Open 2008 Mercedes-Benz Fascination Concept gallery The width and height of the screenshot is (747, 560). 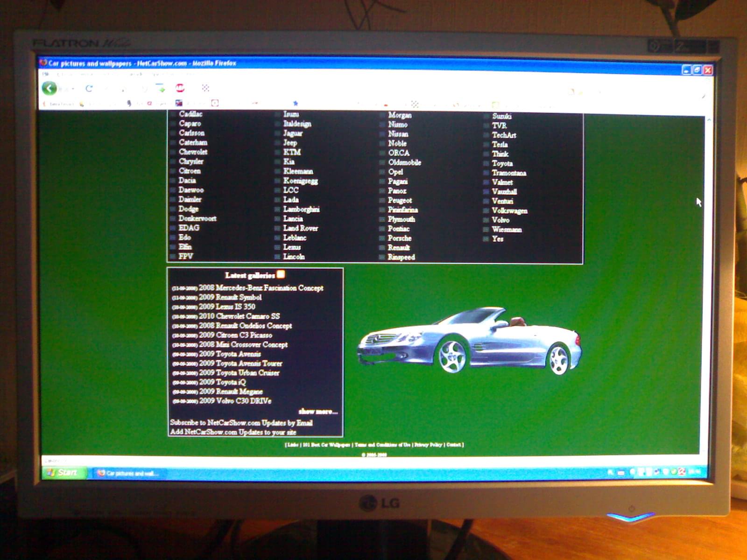pyautogui.click(x=261, y=288)
